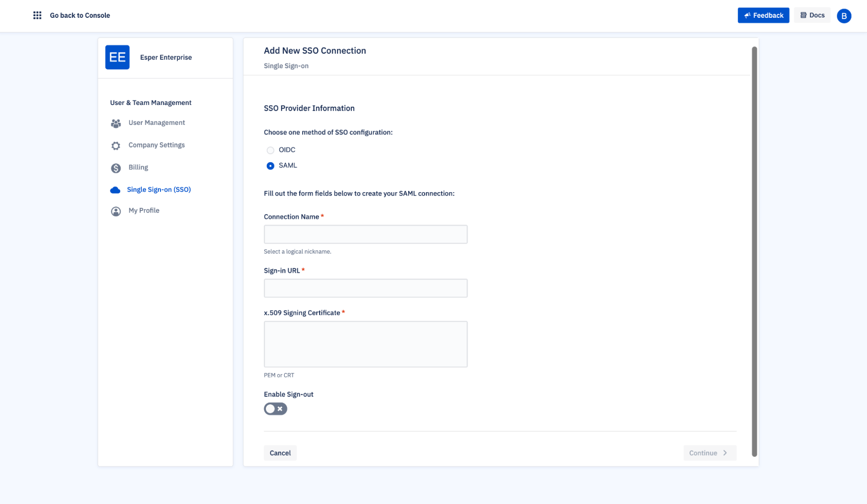The width and height of the screenshot is (867, 504).
Task: Click the Esper Enterprise EE logo
Action: pos(117,57)
